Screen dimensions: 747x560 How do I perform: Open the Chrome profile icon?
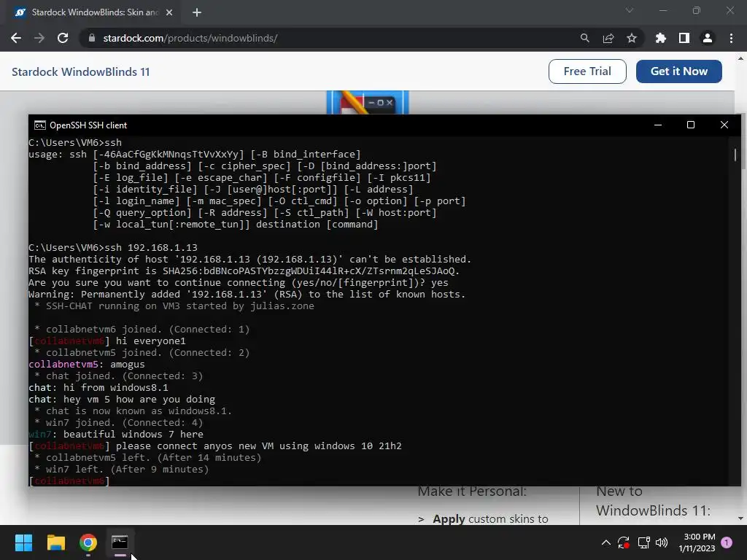[x=707, y=38]
